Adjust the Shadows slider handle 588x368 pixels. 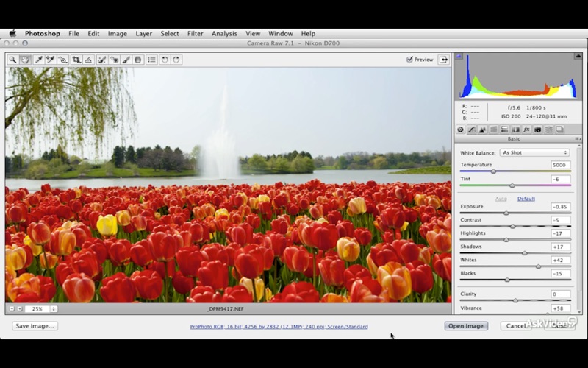click(525, 253)
